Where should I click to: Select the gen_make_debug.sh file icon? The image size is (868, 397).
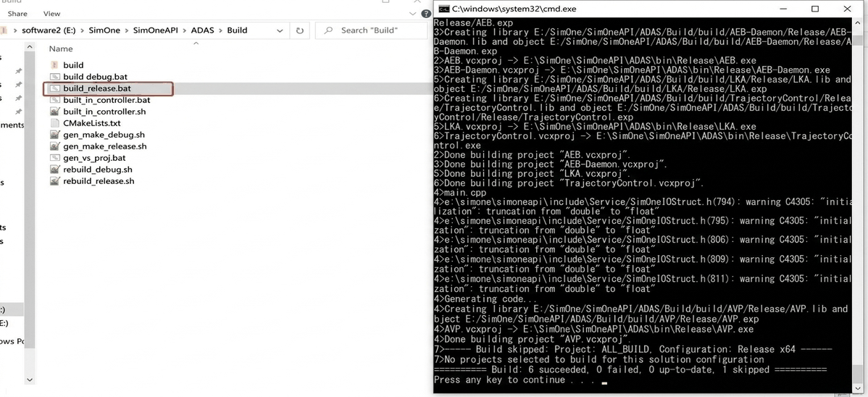click(x=54, y=135)
